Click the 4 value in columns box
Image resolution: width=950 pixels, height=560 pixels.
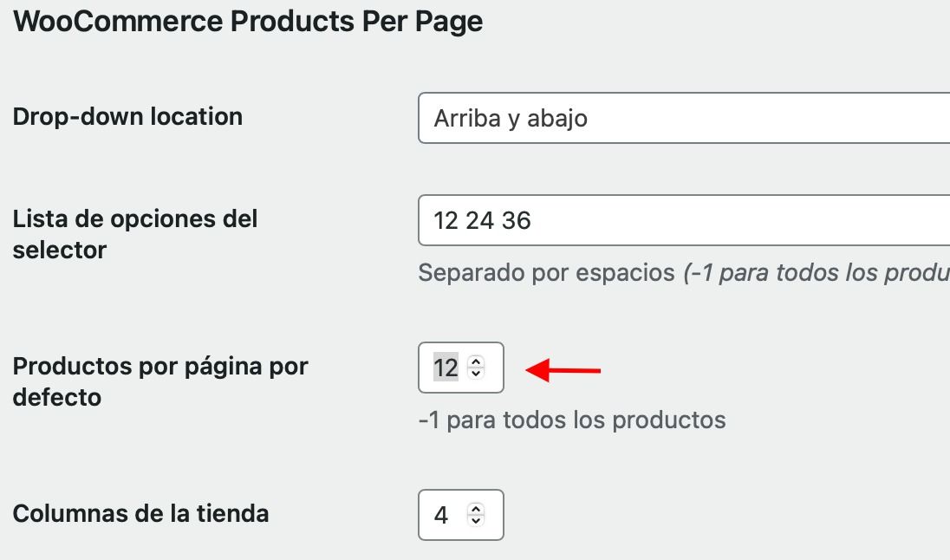tap(441, 515)
